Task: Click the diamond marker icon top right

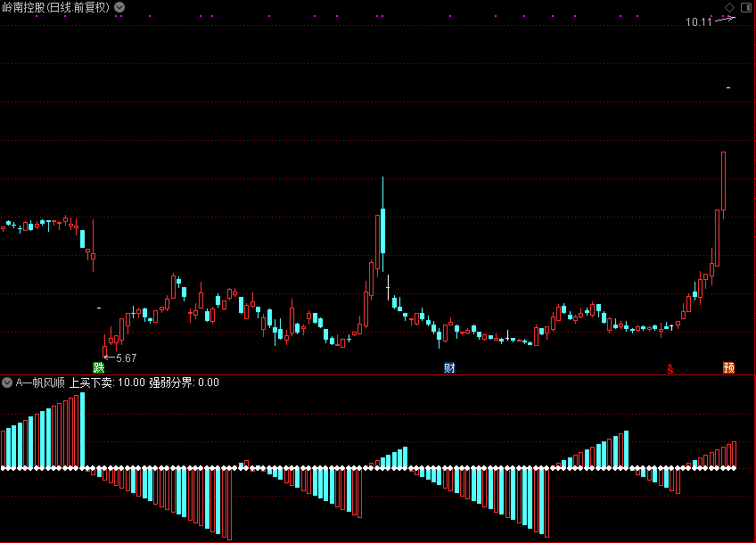Action: 729,7
